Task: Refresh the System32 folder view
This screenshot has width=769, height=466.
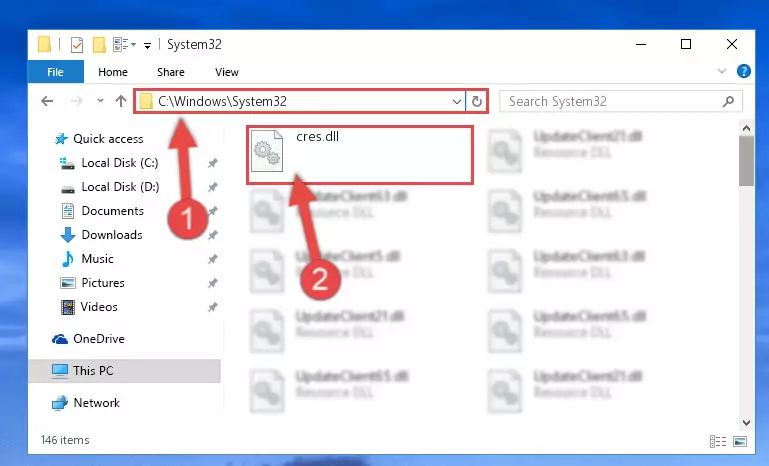Action: pos(476,102)
